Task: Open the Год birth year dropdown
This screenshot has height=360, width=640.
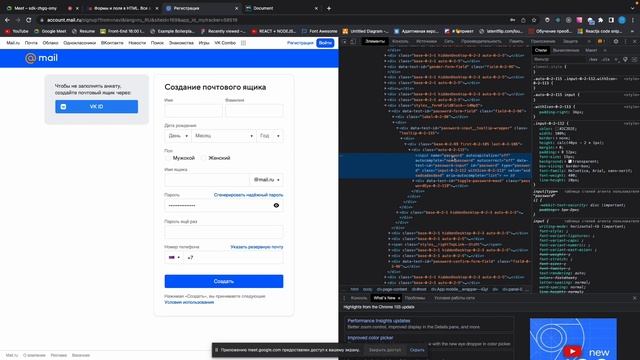Action: tap(270, 136)
